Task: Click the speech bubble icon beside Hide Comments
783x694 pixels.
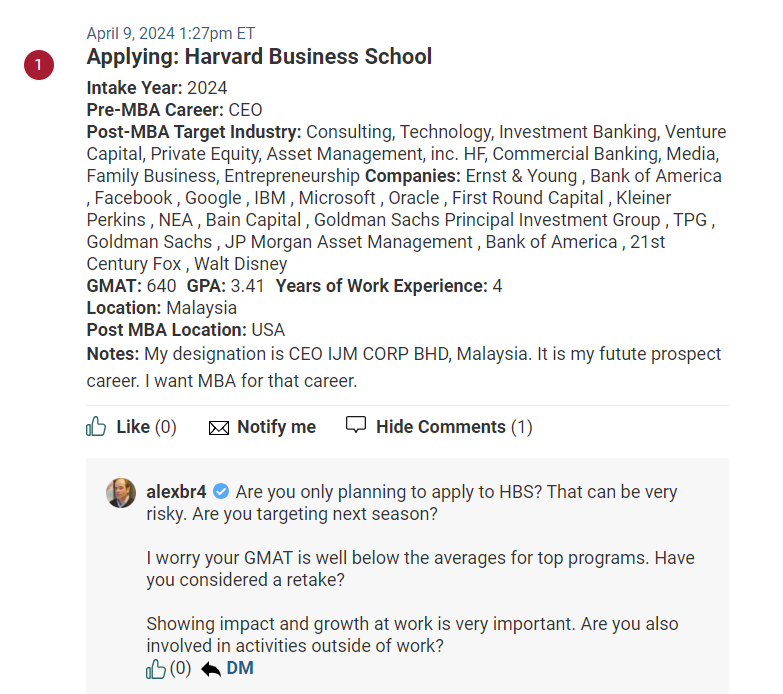Action: [x=356, y=425]
